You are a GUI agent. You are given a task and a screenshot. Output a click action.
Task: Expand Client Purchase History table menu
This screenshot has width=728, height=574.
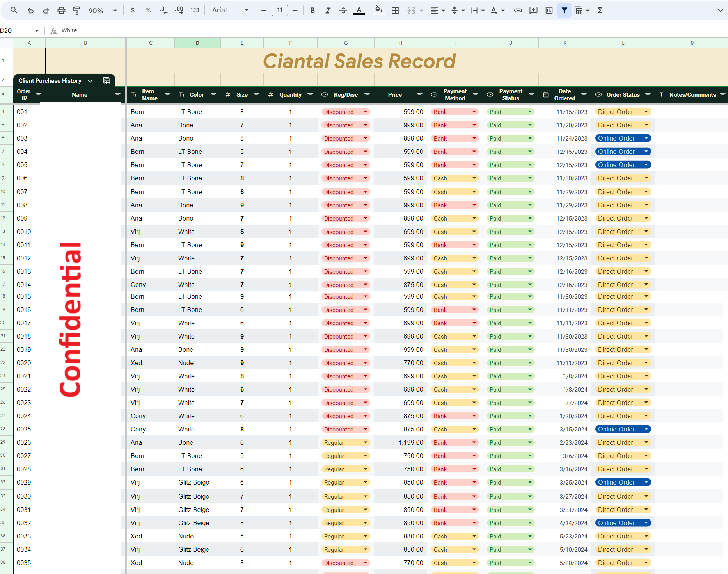(90, 81)
